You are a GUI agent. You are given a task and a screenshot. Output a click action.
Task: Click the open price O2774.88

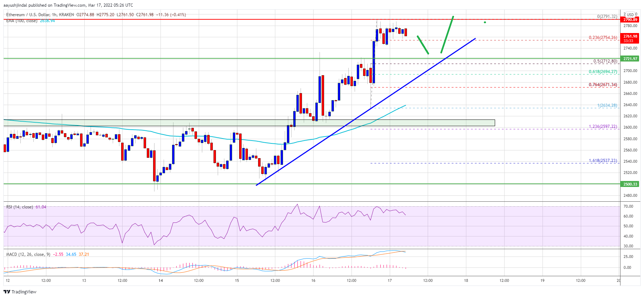[x=85, y=15]
